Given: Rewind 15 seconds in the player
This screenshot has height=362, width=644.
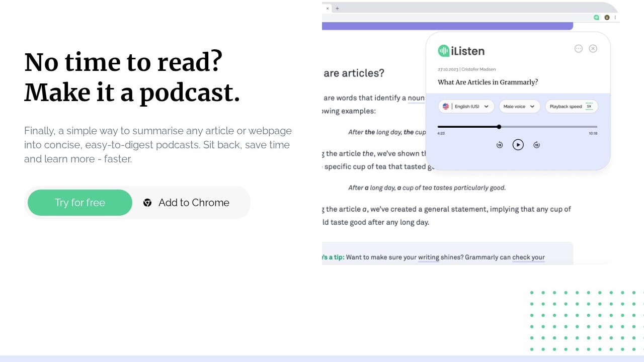Looking at the screenshot, I should (500, 145).
